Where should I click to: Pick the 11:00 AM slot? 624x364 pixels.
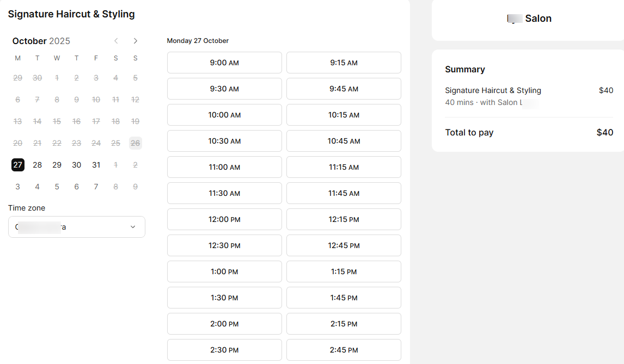[x=224, y=167]
